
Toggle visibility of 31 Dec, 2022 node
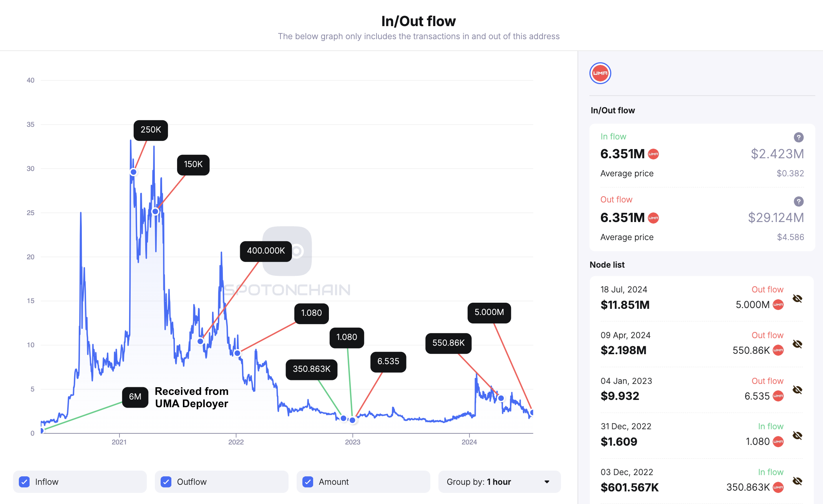(x=797, y=435)
